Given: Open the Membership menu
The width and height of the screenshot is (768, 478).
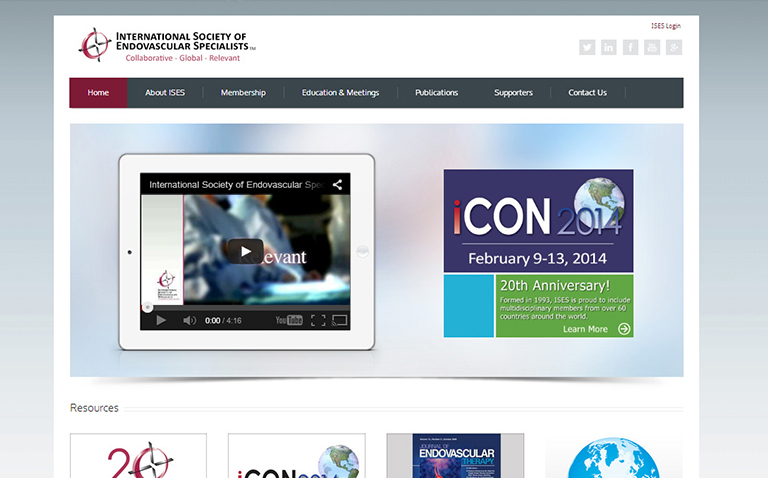Looking at the screenshot, I should [243, 93].
